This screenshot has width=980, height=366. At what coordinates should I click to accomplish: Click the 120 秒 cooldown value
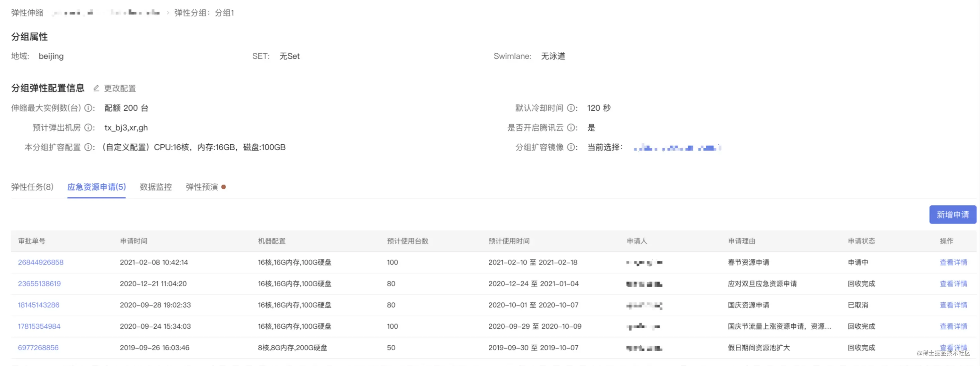(599, 108)
